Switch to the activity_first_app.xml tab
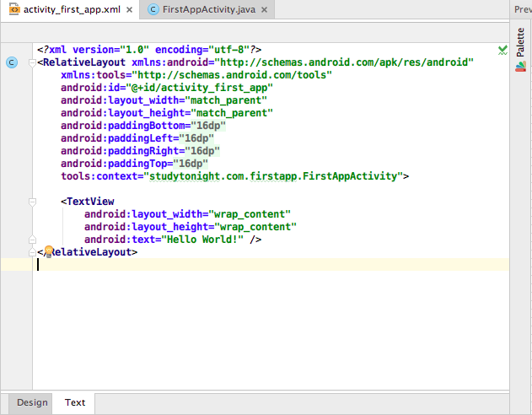This screenshot has width=532, height=415. point(72,9)
